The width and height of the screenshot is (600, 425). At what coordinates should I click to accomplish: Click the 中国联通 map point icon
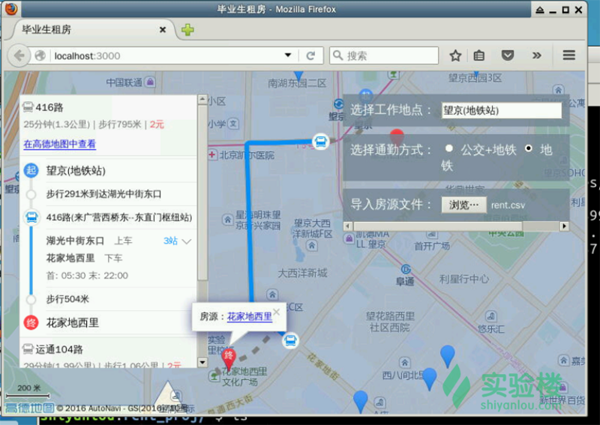[151, 81]
